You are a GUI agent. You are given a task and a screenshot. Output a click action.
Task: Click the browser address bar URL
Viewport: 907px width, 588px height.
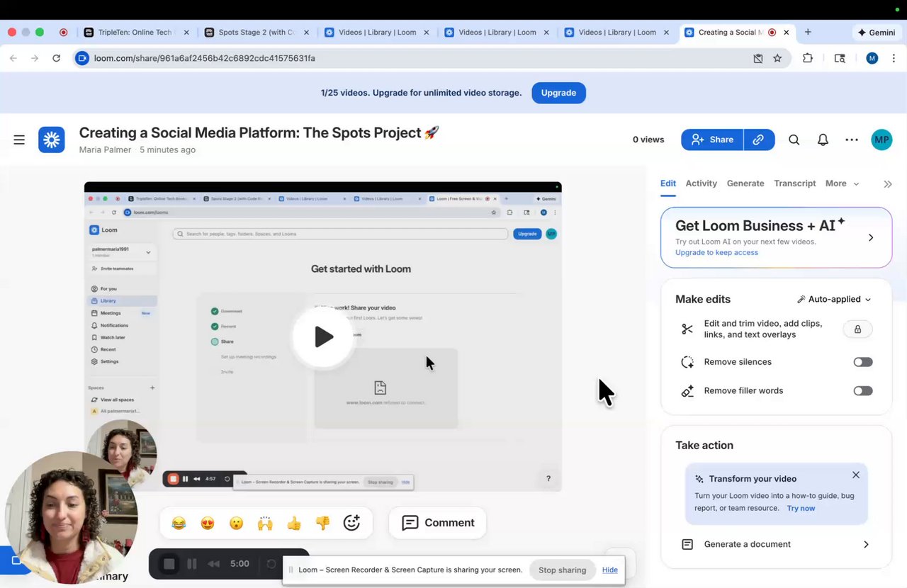[205, 58]
